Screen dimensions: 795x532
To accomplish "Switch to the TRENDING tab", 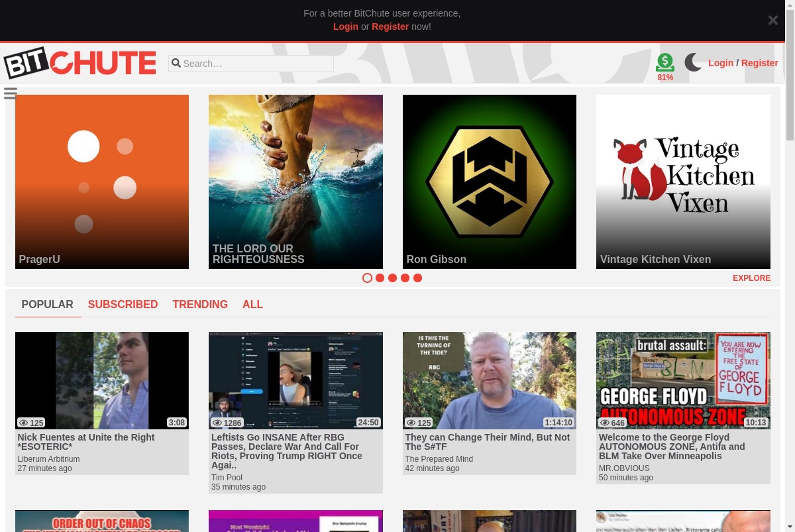I will tap(200, 305).
